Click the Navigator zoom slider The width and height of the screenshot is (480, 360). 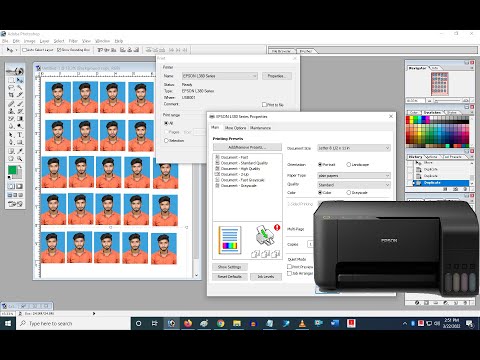[448, 100]
